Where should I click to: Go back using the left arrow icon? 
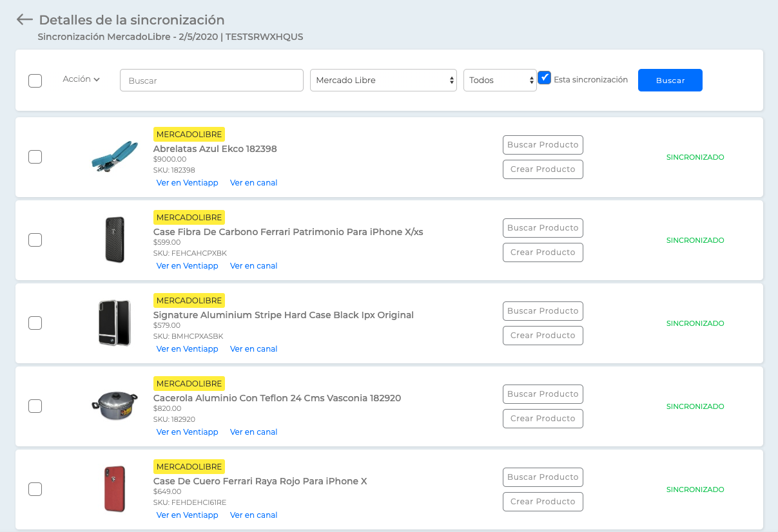[24, 19]
